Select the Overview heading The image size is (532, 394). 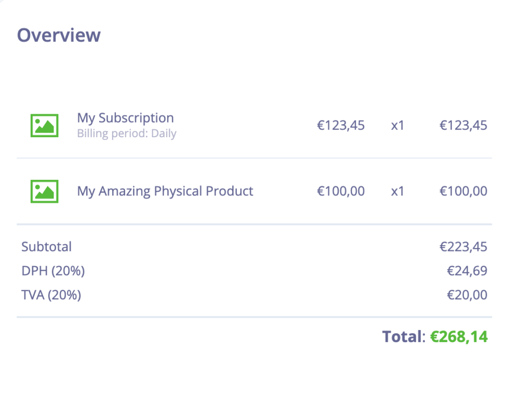[59, 35]
